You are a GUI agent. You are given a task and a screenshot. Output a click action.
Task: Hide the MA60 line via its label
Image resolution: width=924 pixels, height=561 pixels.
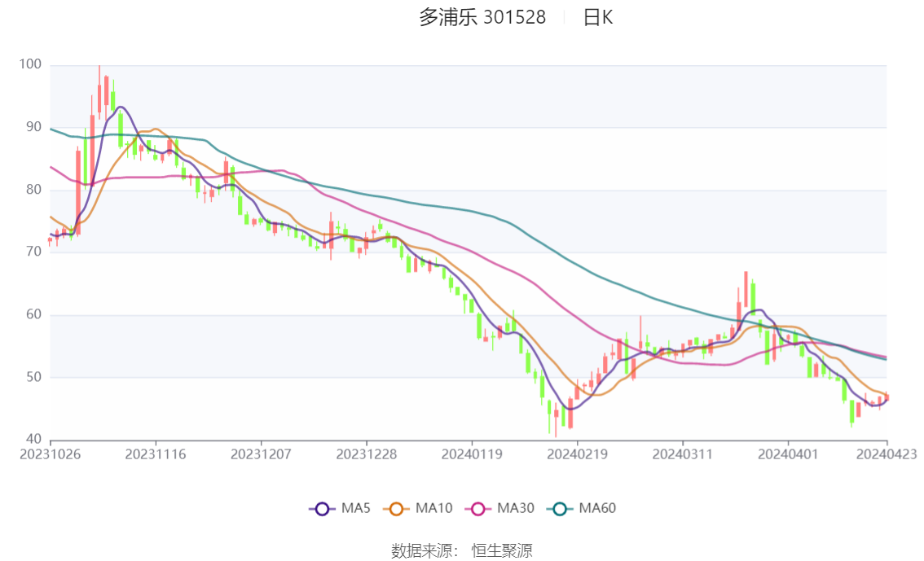point(597,508)
